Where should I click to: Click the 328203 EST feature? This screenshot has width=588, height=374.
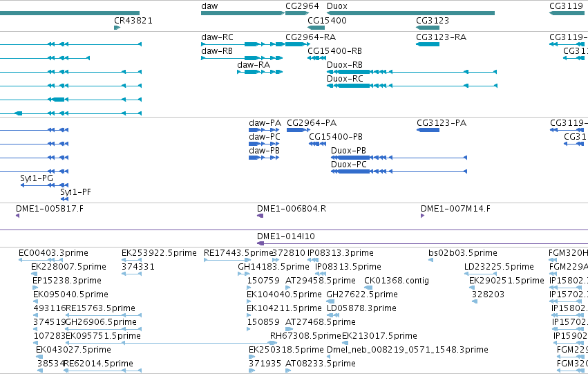475,301
